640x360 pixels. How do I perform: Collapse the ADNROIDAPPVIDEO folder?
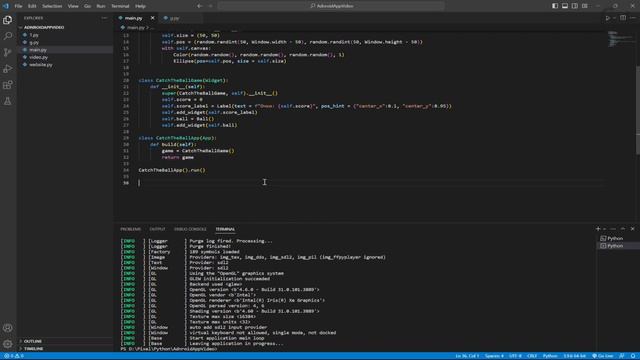click(x=44, y=27)
